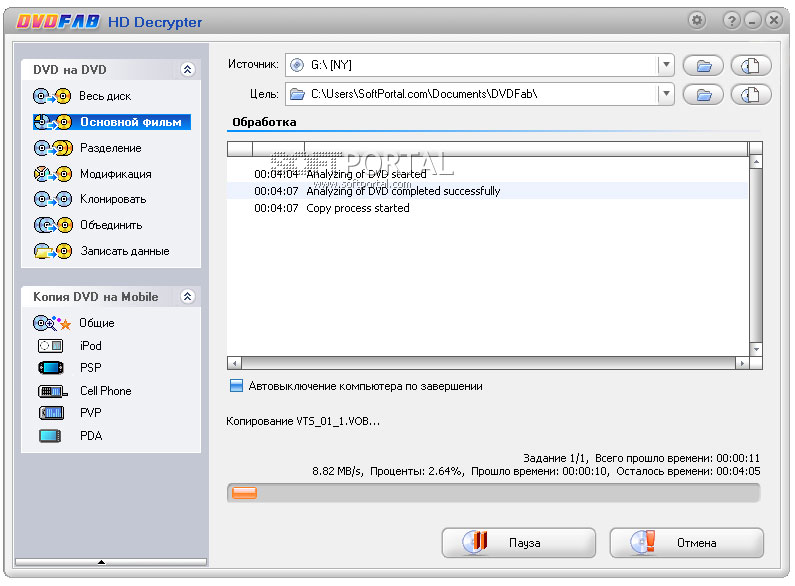Click the Модификация customize icon

pos(52,174)
